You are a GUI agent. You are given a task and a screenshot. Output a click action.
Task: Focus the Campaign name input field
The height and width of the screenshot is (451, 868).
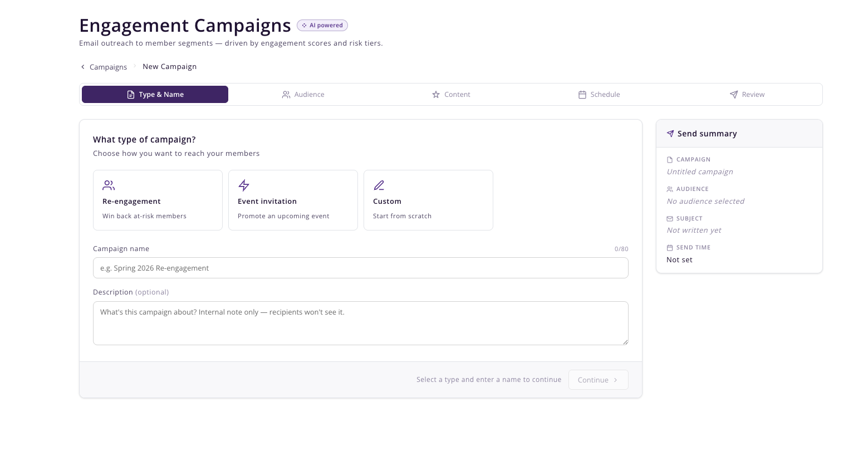click(x=361, y=268)
